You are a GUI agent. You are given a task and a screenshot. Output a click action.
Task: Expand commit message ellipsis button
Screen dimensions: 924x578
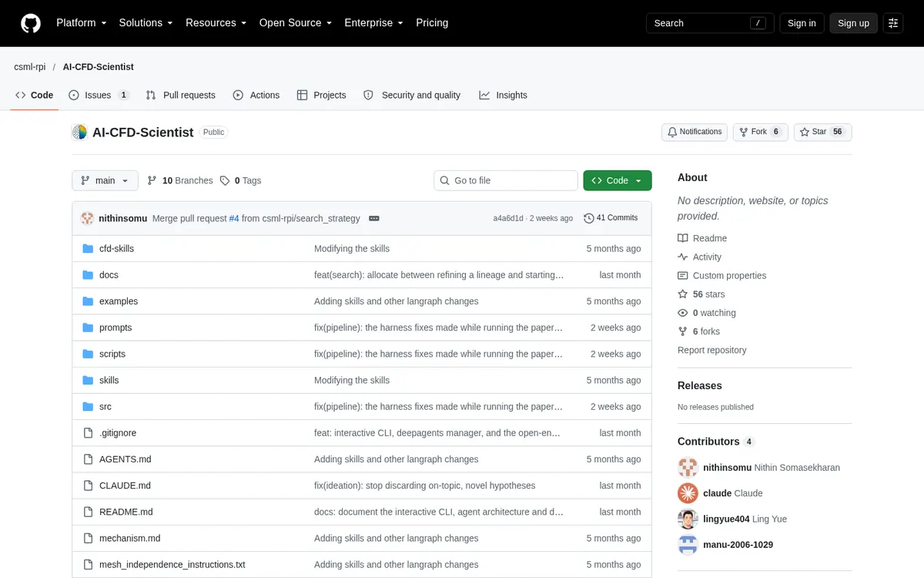[x=374, y=218]
